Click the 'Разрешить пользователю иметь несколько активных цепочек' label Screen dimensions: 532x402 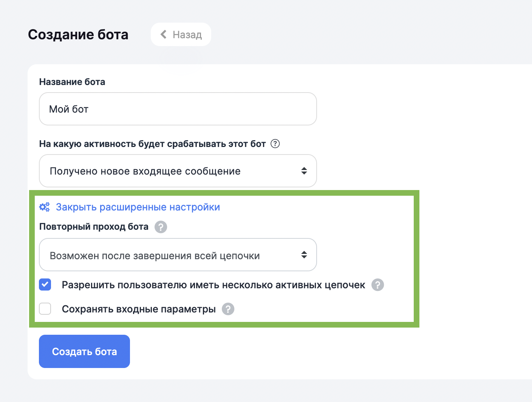click(213, 285)
